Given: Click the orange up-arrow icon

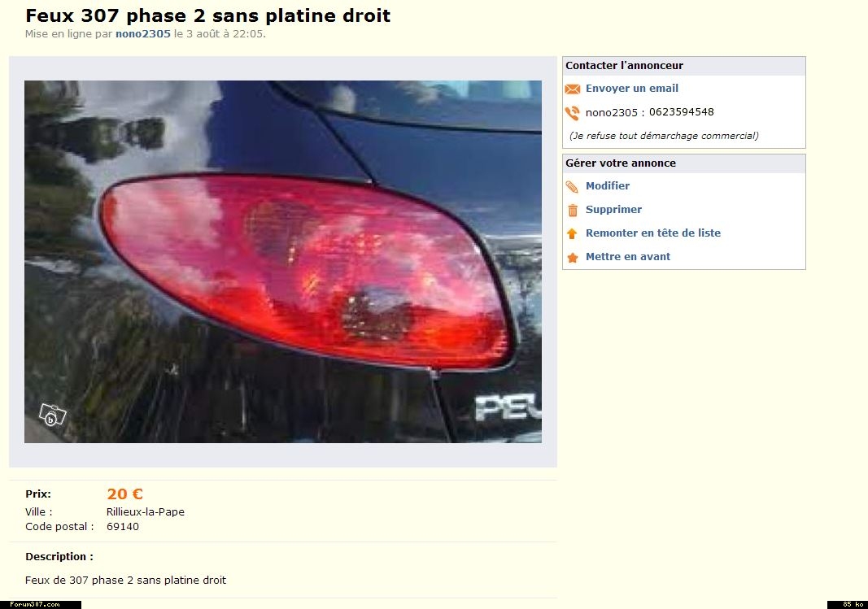Looking at the screenshot, I should pos(573,234).
